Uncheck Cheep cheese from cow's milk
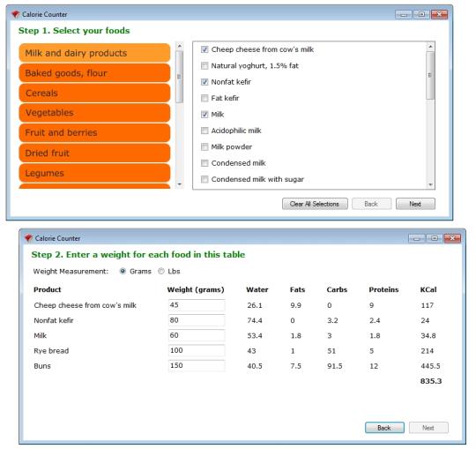This screenshot has width=476, height=449. coord(205,49)
